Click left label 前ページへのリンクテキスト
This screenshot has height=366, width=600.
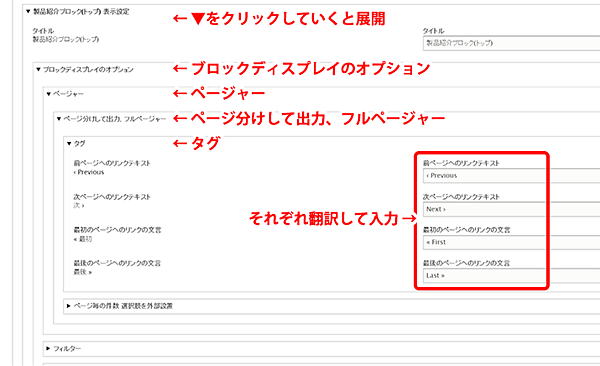112,163
